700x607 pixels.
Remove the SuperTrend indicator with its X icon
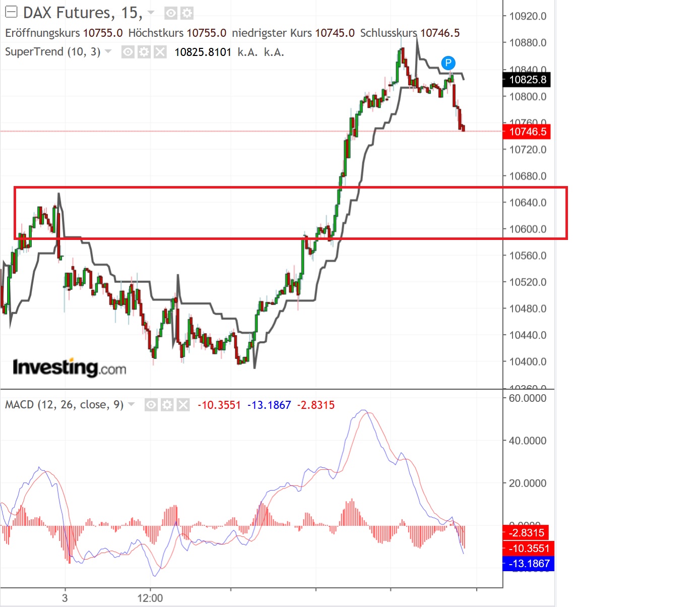click(x=160, y=52)
